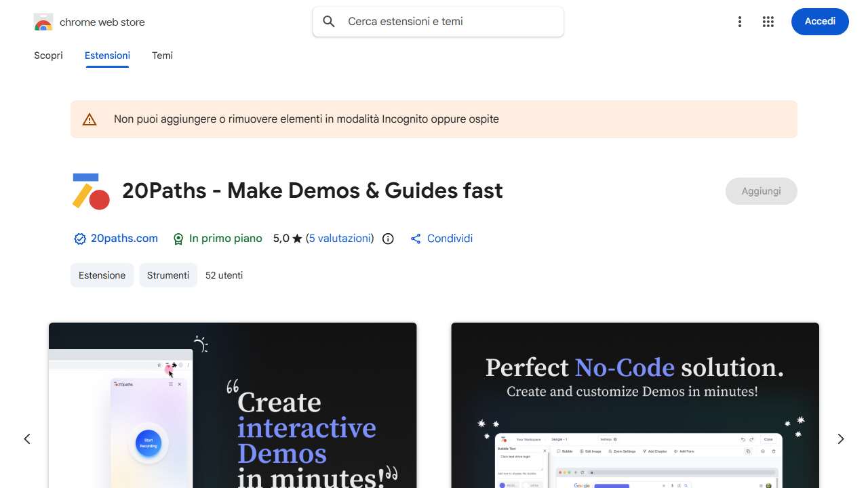Click the Chrome Web Store logo
Viewport: 868px width, 488px height.
pyautogui.click(x=43, y=22)
